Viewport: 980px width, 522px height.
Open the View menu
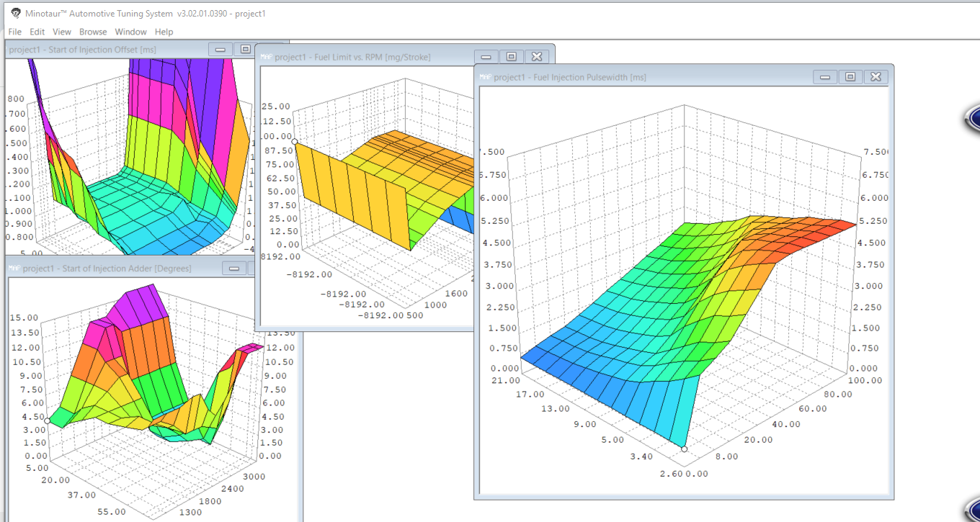point(62,32)
